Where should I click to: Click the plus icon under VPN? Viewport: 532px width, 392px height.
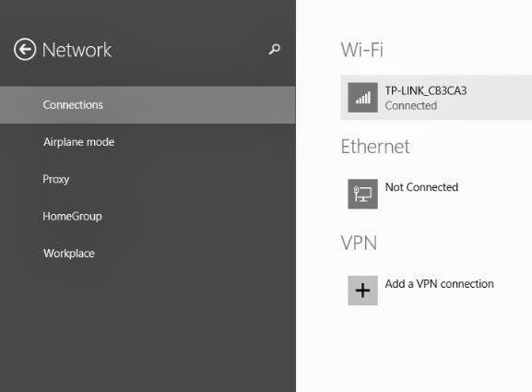(x=362, y=291)
